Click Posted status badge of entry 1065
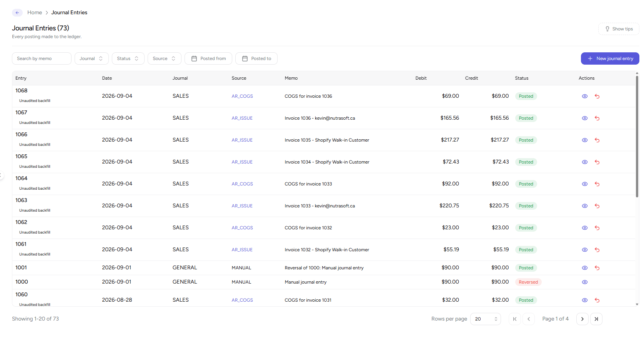The height and width of the screenshot is (349, 644). coord(526,162)
